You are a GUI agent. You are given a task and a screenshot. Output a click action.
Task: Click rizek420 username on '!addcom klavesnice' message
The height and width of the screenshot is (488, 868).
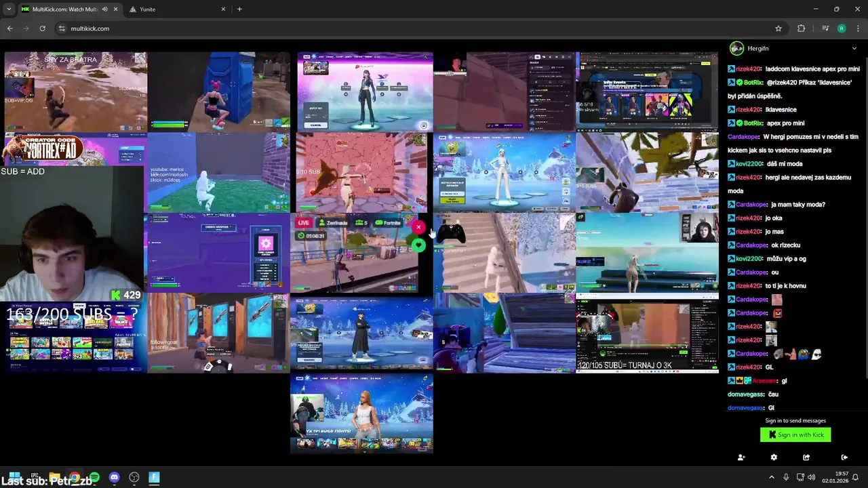tap(749, 69)
